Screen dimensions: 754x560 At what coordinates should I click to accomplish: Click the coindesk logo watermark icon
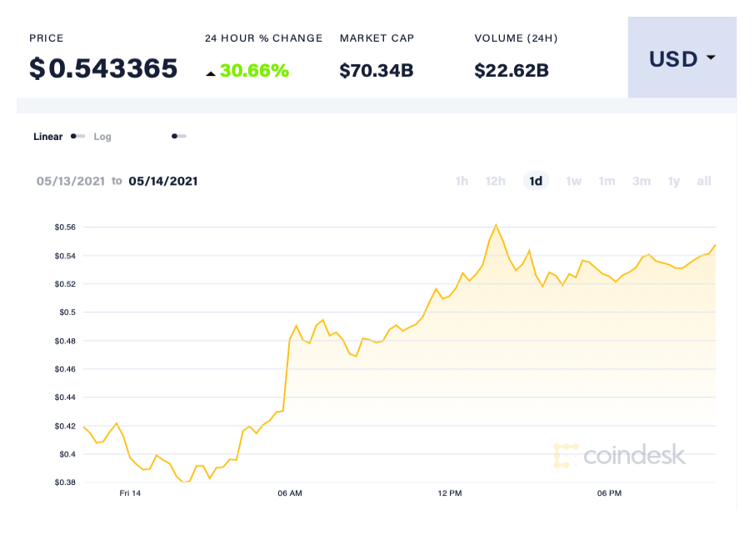point(566,455)
